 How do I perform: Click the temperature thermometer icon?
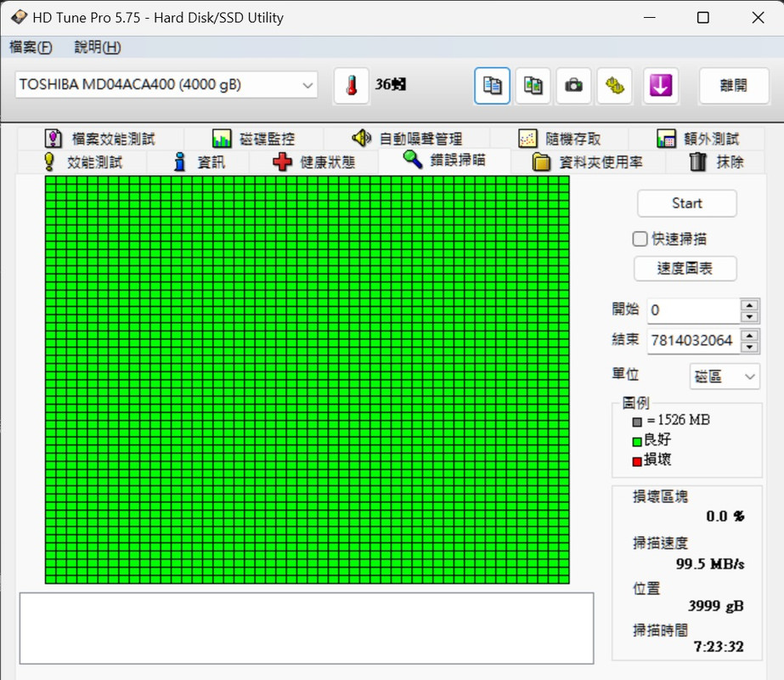[352, 86]
